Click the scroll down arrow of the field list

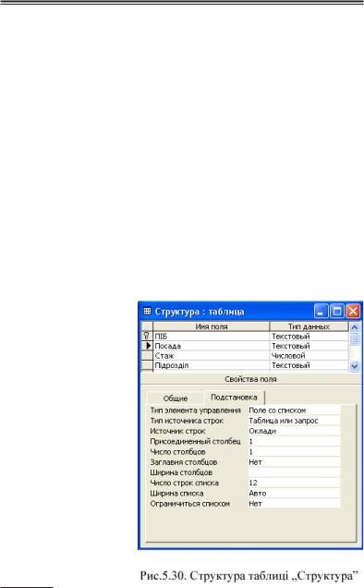pyautogui.click(x=354, y=365)
